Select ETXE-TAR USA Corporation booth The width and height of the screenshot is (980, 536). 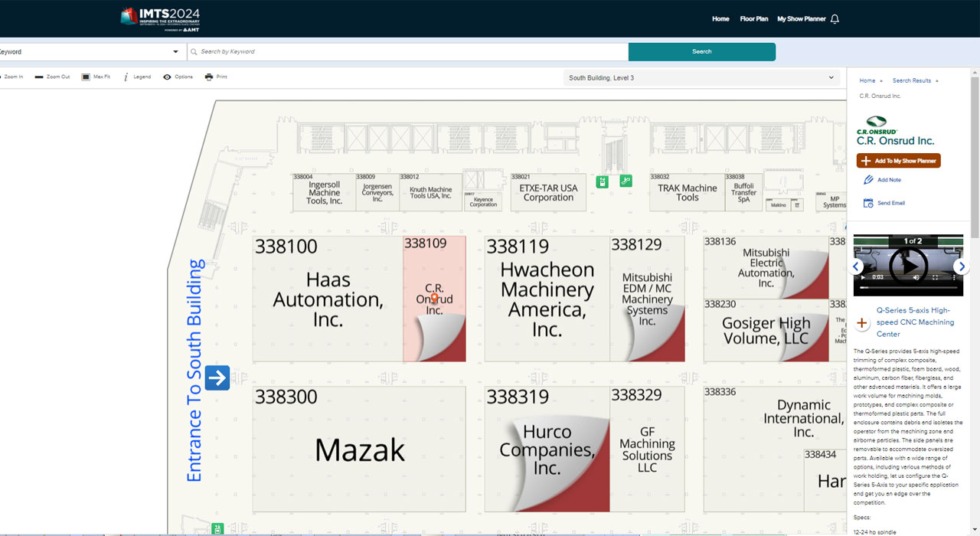click(x=548, y=192)
